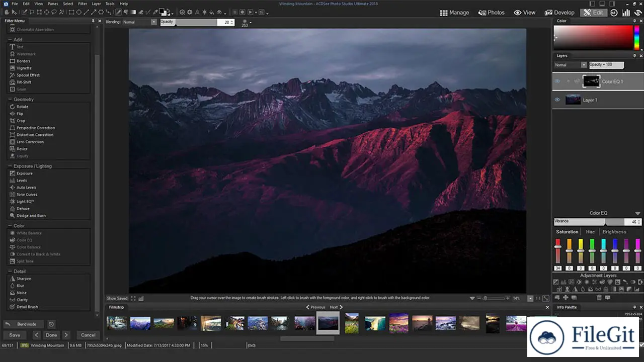This screenshot has height=362, width=644.
Task: Collapse the Geometry filter group
Action: click(10, 100)
